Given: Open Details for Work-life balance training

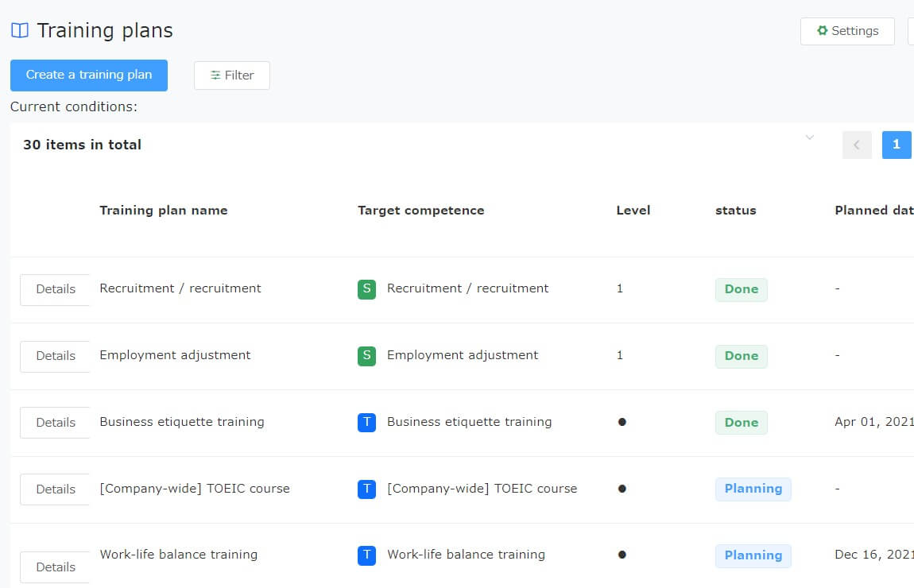Looking at the screenshot, I should point(55,567).
